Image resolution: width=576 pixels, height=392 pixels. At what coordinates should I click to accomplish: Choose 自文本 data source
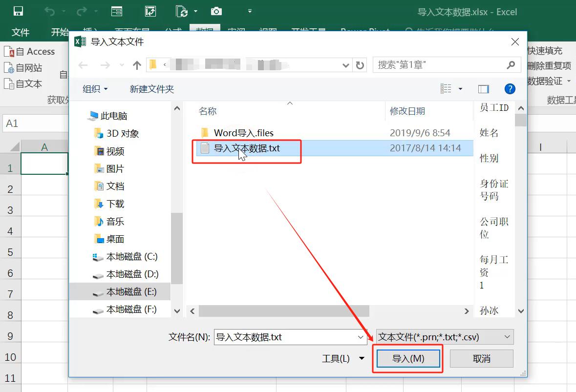23,84
